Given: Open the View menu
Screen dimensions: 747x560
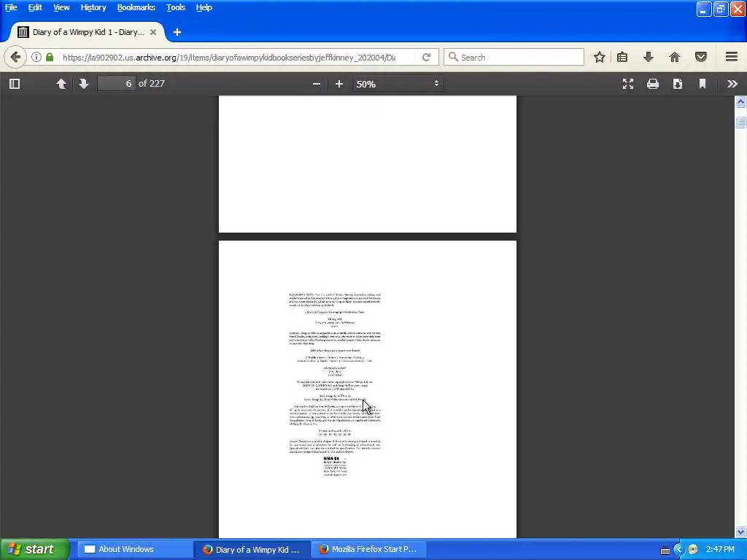Looking at the screenshot, I should [x=61, y=7].
